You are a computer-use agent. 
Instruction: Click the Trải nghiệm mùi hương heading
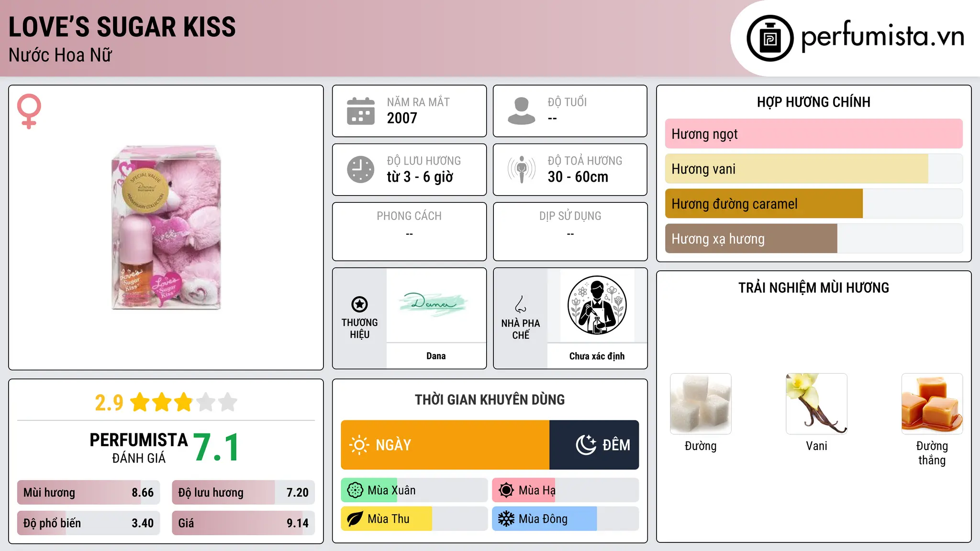click(813, 287)
